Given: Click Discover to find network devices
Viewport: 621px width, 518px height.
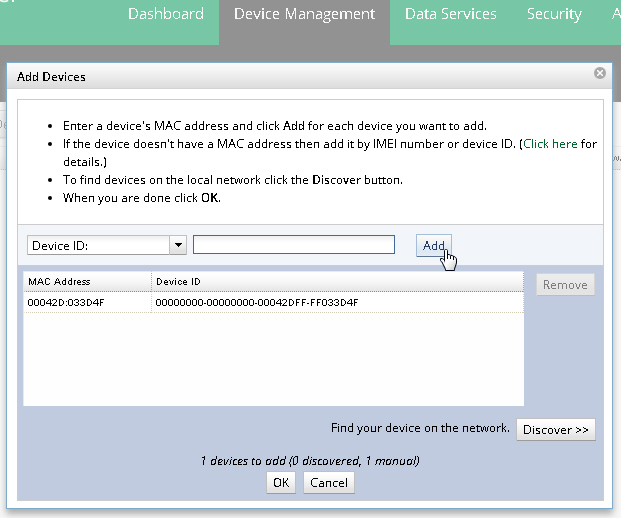Looking at the screenshot, I should coord(557,429).
